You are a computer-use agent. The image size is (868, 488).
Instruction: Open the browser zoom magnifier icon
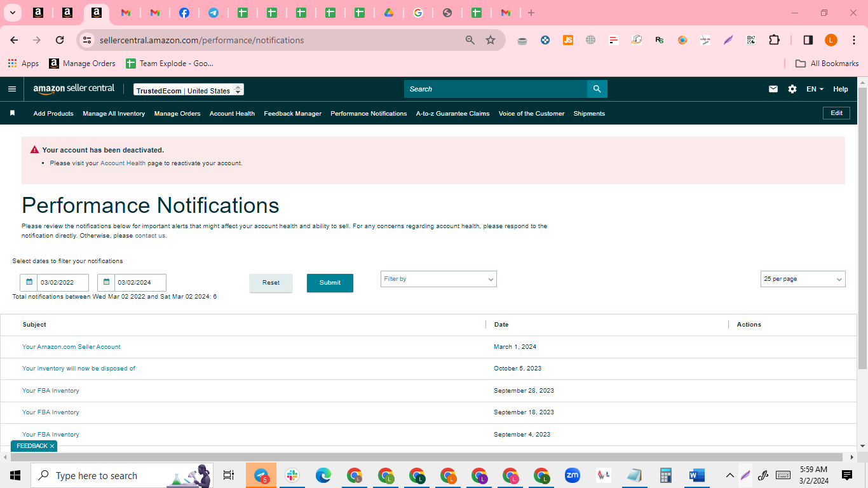[470, 40]
